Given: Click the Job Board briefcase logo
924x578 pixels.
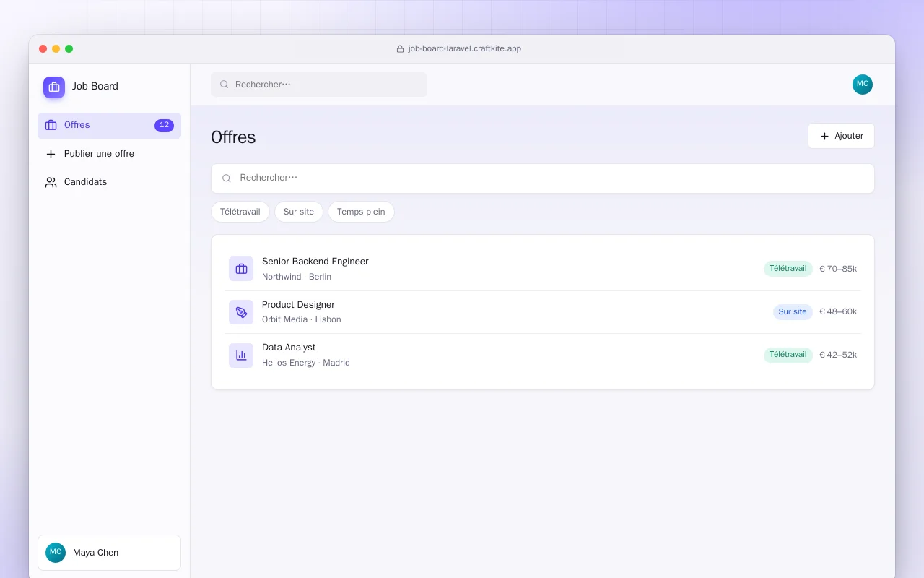Looking at the screenshot, I should pyautogui.click(x=54, y=87).
